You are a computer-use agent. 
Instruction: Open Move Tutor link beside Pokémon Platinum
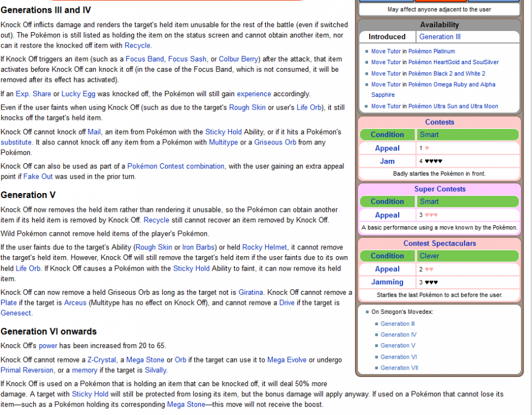386,51
